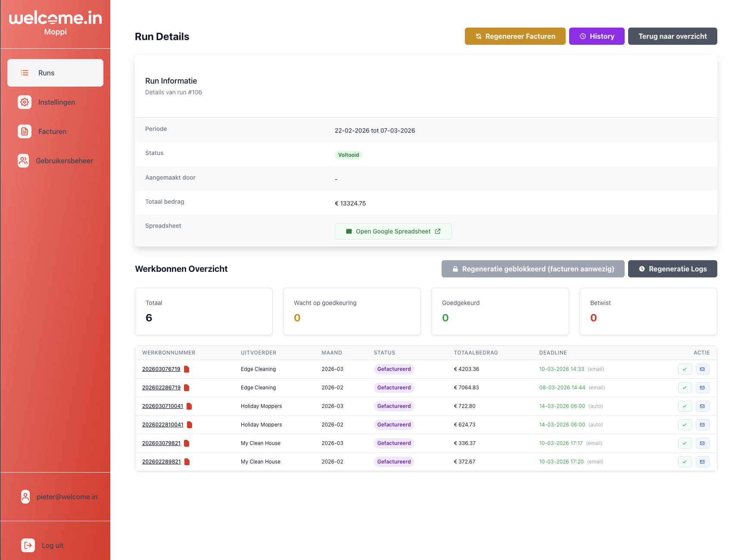The height and width of the screenshot is (560, 741).
Task: Open the Instellingen gear icon
Action: click(x=25, y=102)
